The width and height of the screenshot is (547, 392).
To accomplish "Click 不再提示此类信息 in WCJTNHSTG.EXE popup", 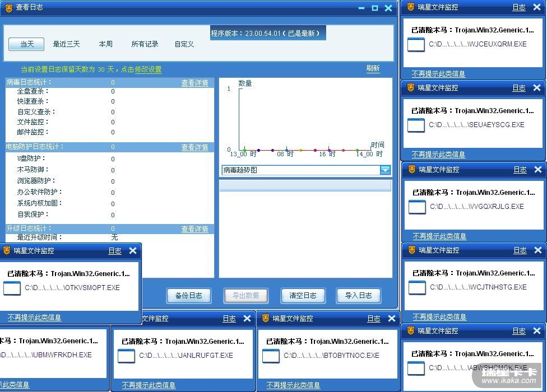I will (x=439, y=317).
